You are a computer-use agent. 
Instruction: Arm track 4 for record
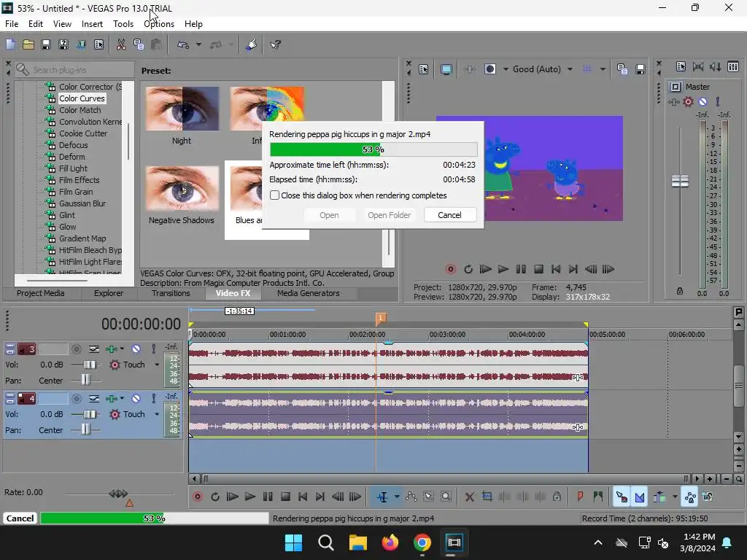76,398
